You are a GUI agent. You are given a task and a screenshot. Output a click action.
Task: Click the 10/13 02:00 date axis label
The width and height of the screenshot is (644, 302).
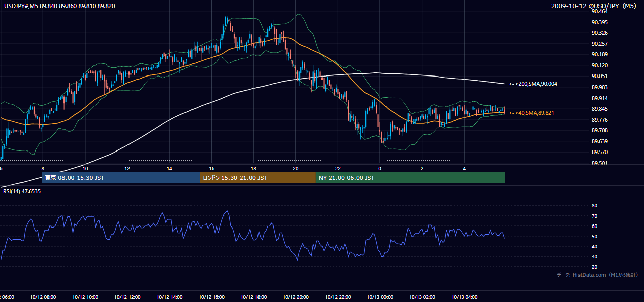(422, 297)
